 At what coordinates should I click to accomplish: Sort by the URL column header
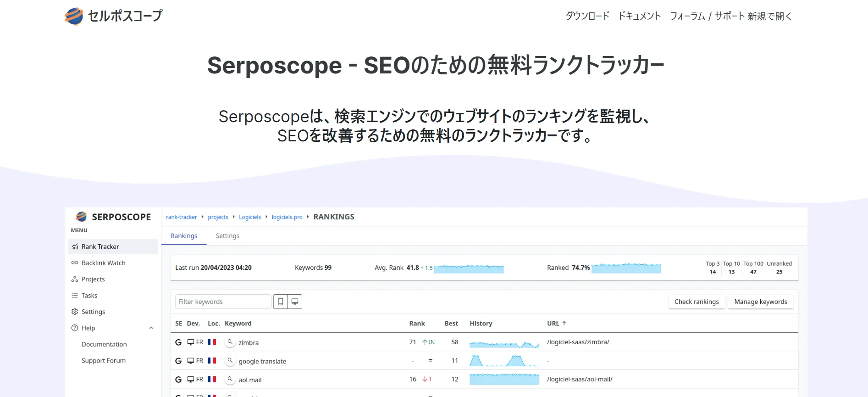pos(557,324)
